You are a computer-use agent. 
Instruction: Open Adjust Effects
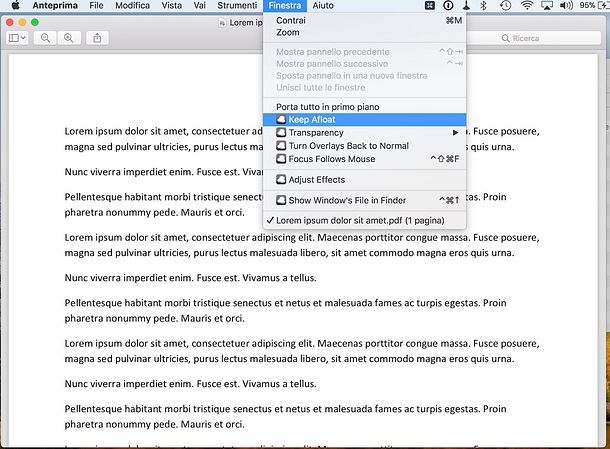[x=365, y=179]
